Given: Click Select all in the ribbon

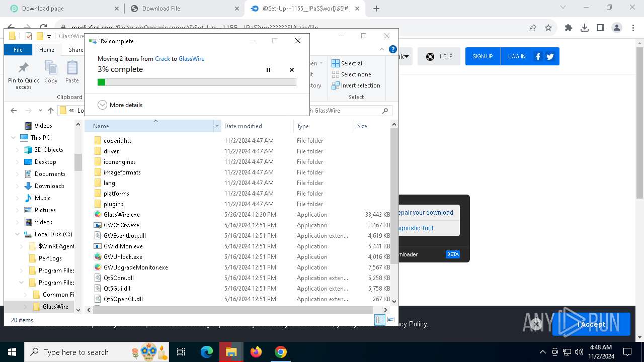Looking at the screenshot, I should pyautogui.click(x=348, y=63).
